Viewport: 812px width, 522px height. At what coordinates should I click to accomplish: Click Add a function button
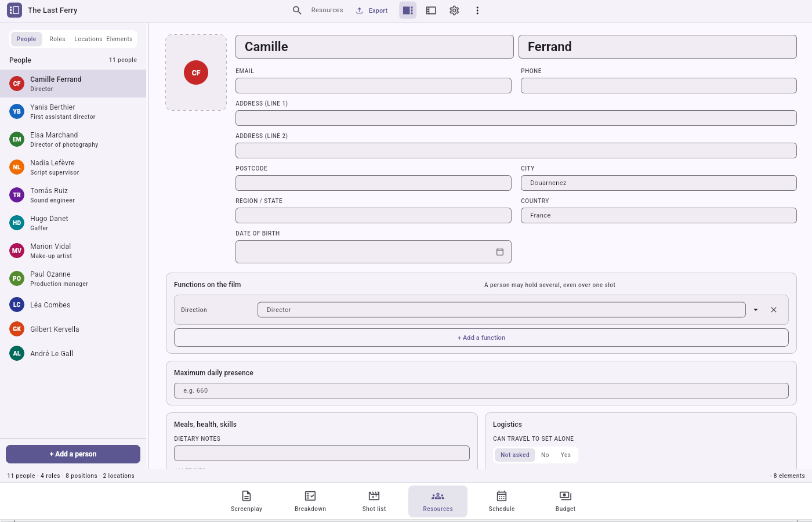[x=481, y=338]
